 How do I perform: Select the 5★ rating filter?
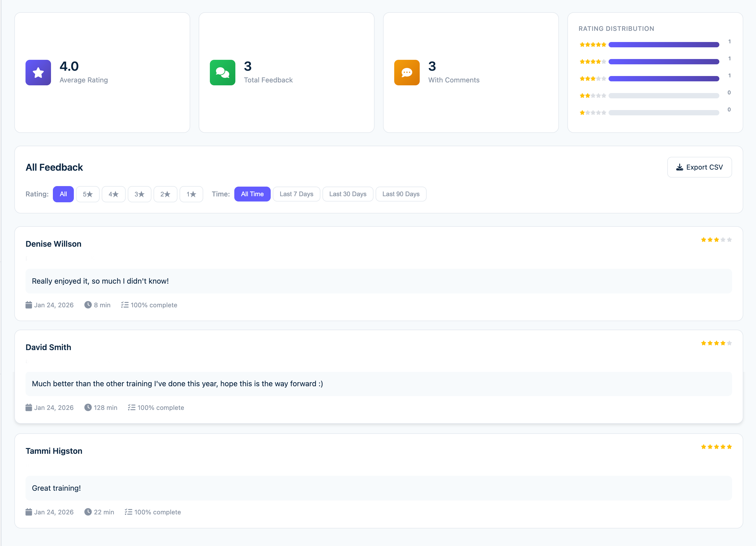87,194
